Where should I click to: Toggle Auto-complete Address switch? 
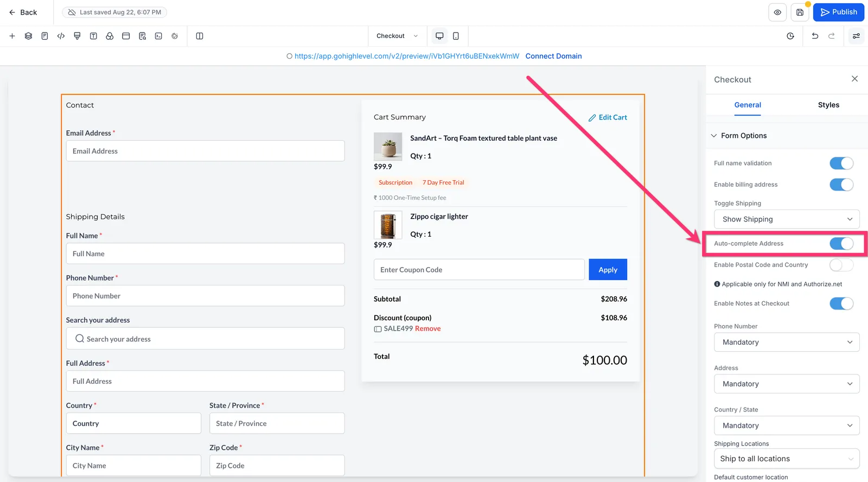click(841, 243)
